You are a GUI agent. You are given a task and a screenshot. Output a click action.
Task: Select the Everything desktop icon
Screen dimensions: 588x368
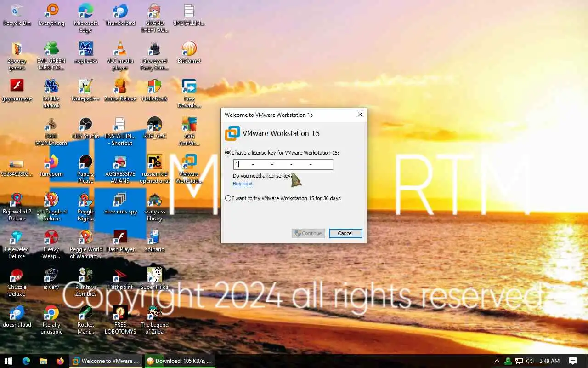pos(51,15)
